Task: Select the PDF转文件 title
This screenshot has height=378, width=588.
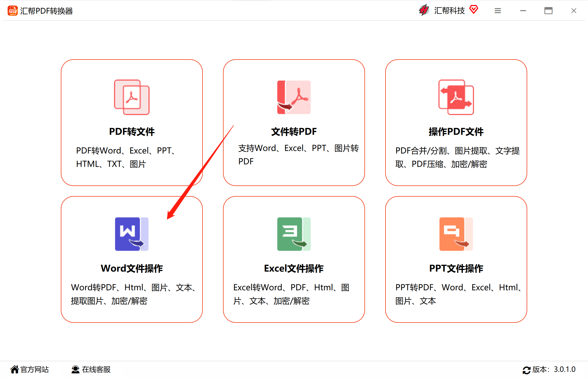Action: pos(132,131)
